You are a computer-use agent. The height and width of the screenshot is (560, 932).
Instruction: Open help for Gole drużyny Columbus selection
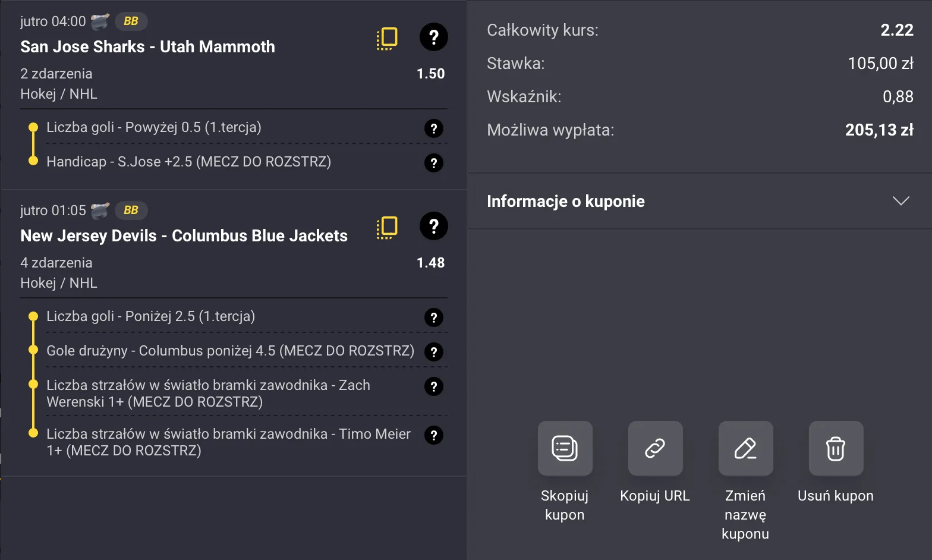[x=433, y=351]
